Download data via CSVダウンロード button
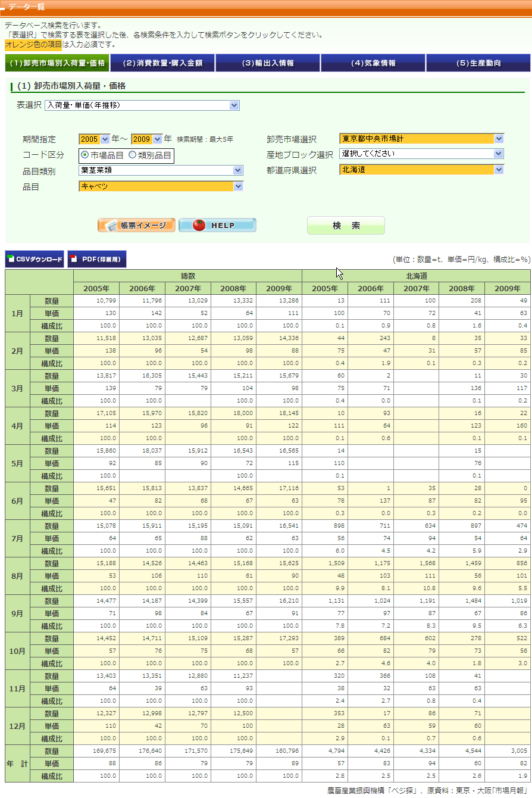 [35, 259]
